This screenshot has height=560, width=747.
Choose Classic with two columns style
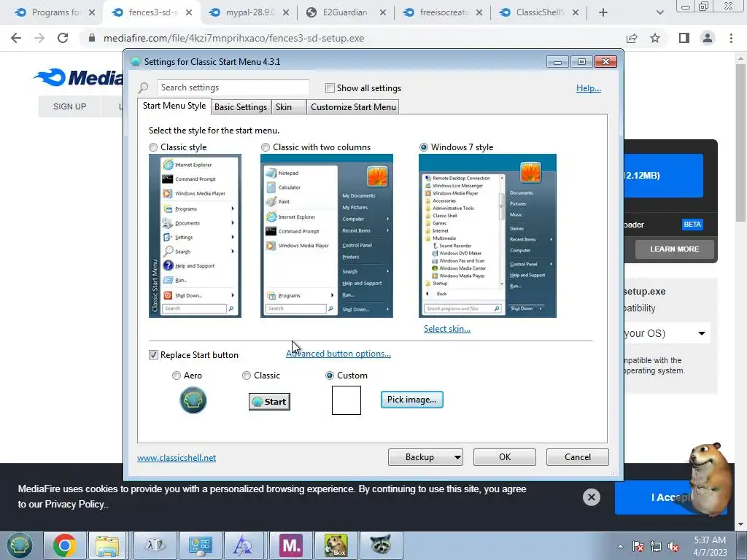[266, 147]
